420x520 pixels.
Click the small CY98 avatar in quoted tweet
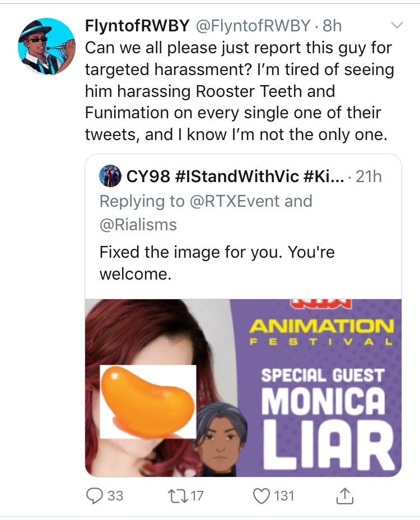pyautogui.click(x=109, y=177)
